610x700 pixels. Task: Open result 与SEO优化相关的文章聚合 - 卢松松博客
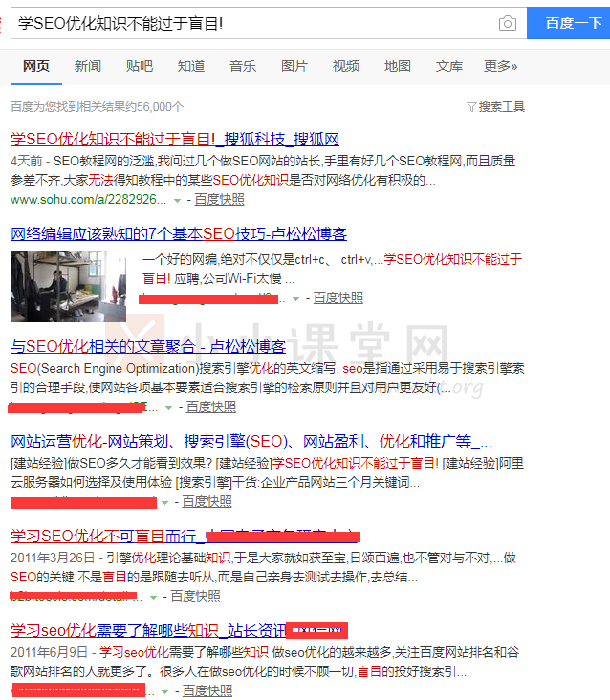point(148,346)
